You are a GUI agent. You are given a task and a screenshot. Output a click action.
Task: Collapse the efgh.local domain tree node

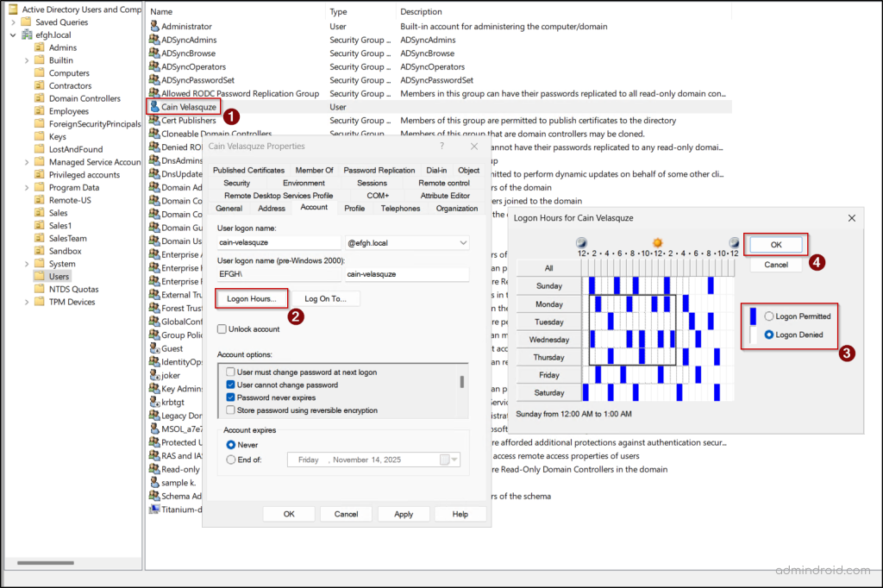(13, 34)
